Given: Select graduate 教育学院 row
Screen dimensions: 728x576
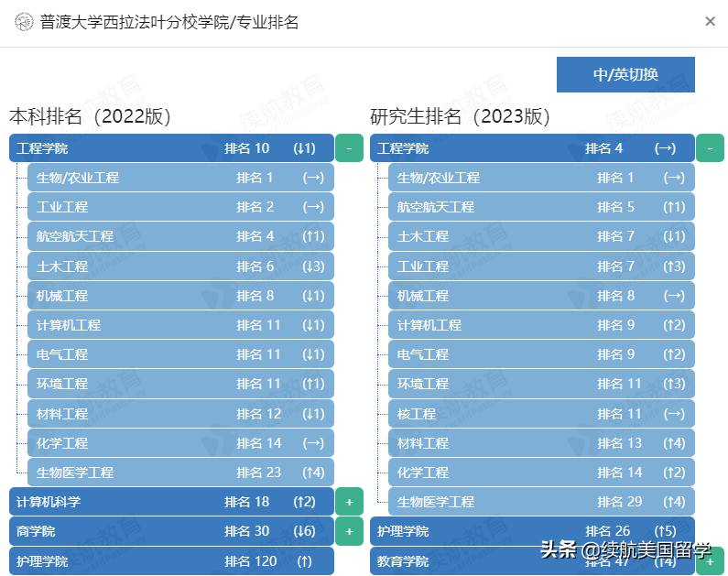Looking at the screenshot, I should 532,561.
